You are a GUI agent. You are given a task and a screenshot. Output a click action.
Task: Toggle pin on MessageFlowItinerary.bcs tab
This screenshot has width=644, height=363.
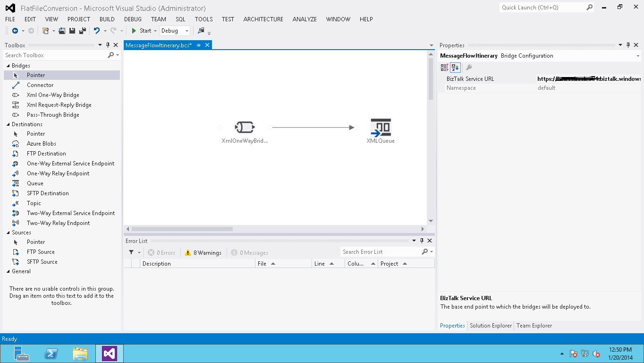click(199, 45)
